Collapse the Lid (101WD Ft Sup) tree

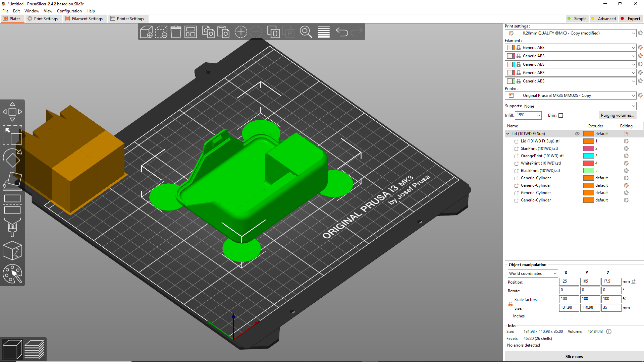[x=508, y=134]
